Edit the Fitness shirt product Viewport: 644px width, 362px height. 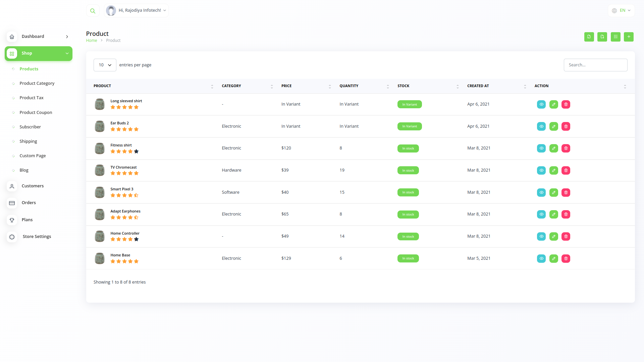pyautogui.click(x=553, y=148)
